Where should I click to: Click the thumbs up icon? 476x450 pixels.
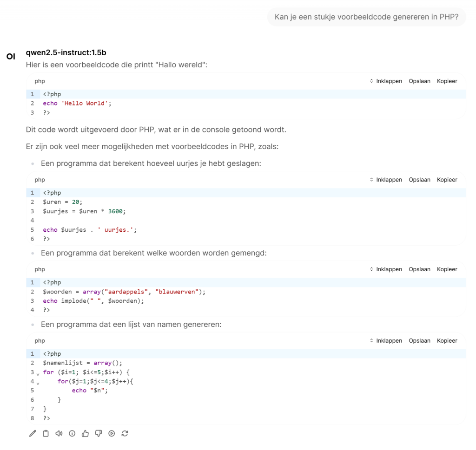tap(85, 434)
